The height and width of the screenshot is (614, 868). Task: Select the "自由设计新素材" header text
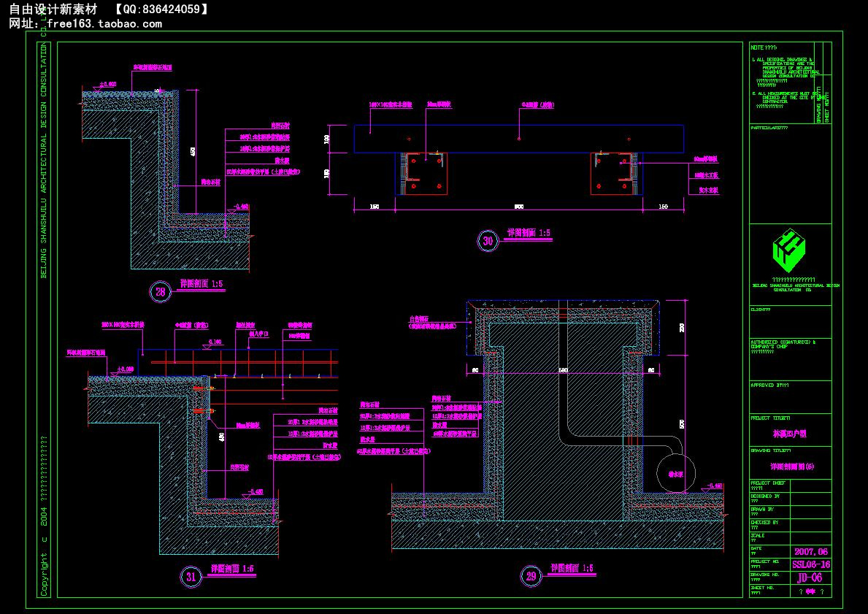tap(53, 9)
